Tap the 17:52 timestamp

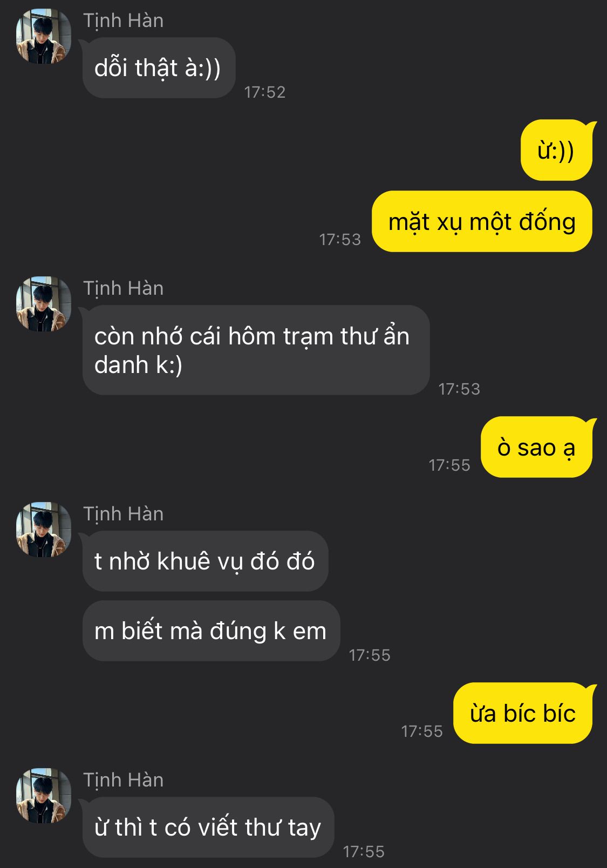pos(264,92)
